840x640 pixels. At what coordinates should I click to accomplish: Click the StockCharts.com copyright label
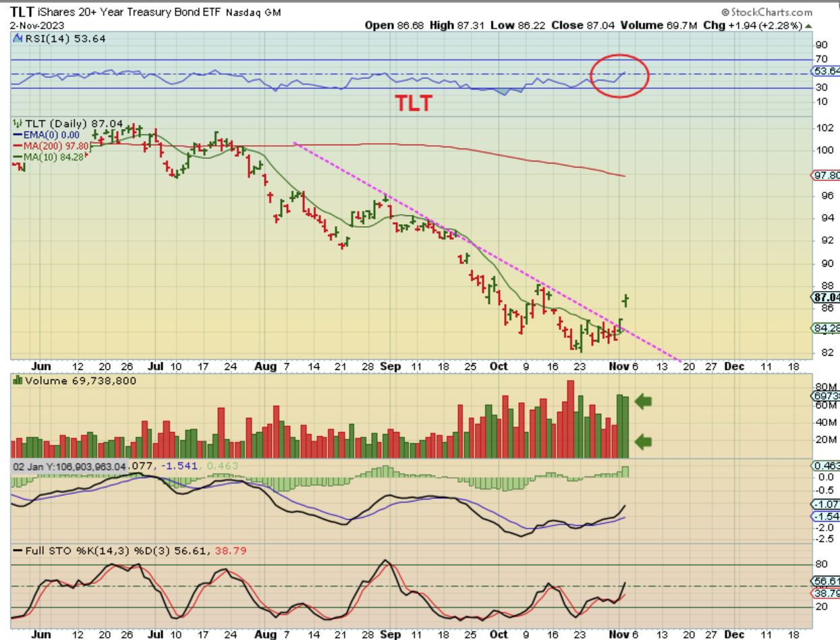(766, 12)
